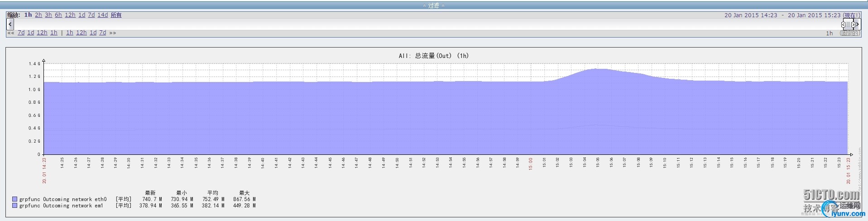Click the scrollbar handle's left resize arrow
This screenshot has height=221, width=868.
843,24
